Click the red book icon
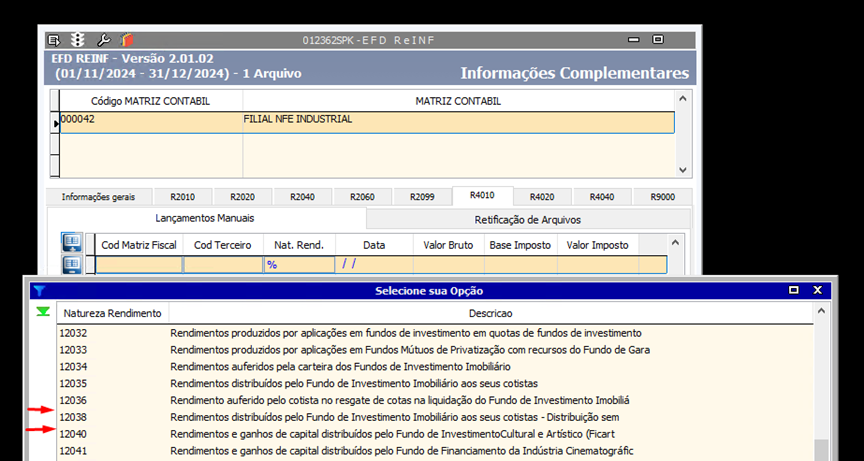 pos(127,40)
